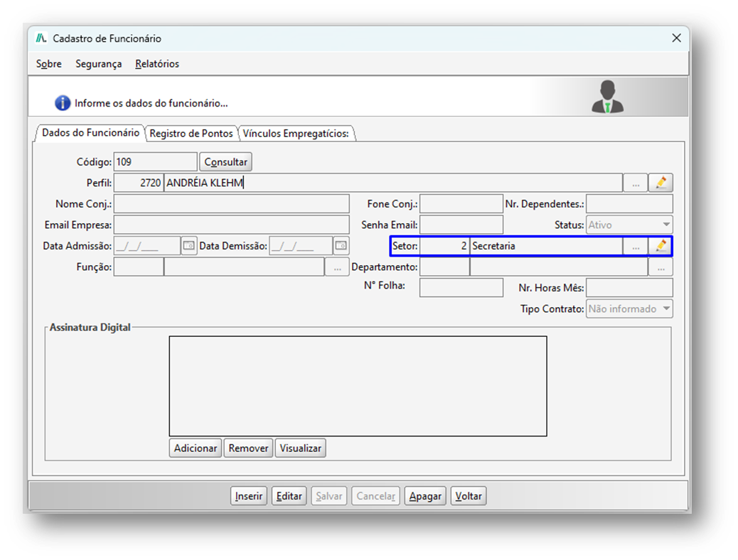
Task: Click the ellipsis lookup button for Perfil
Action: [636, 183]
